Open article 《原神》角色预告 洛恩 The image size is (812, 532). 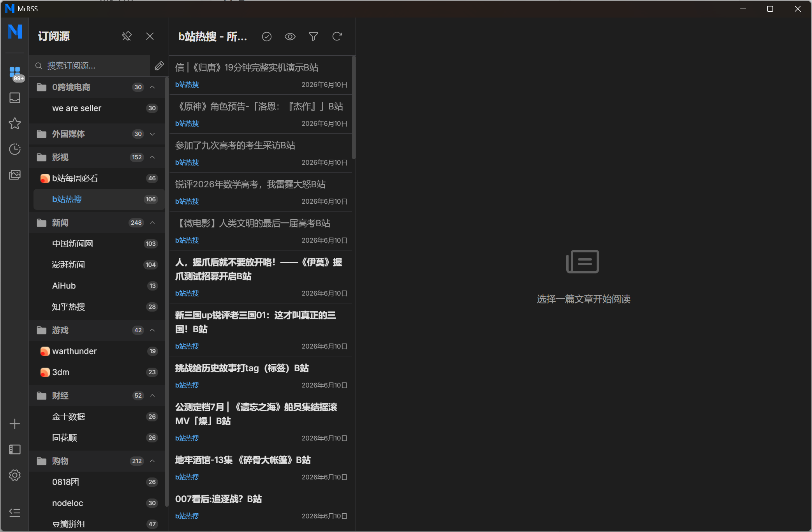point(261,114)
